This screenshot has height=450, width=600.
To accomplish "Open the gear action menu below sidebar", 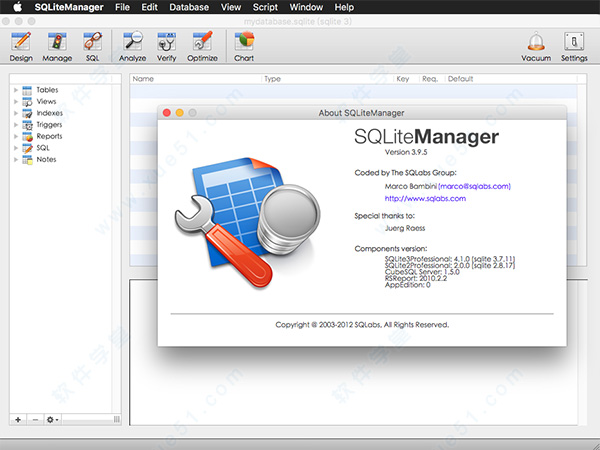I will [52, 420].
